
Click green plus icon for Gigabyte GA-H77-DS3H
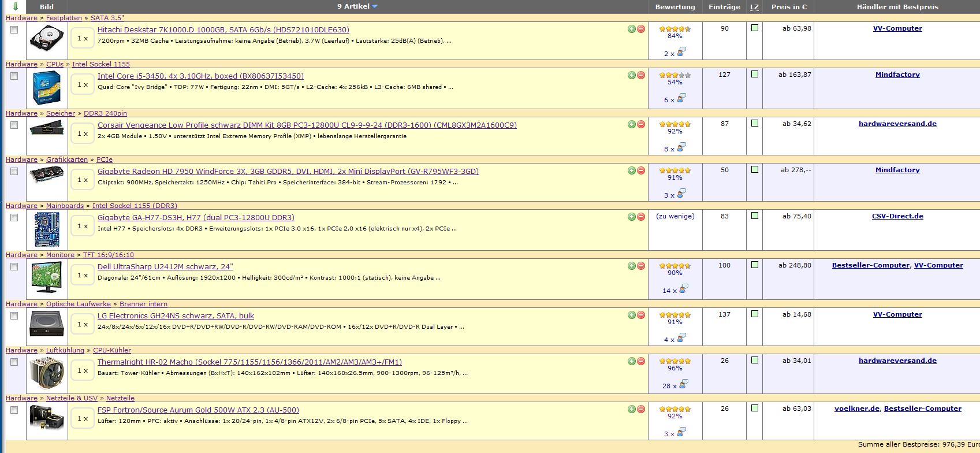(632, 217)
